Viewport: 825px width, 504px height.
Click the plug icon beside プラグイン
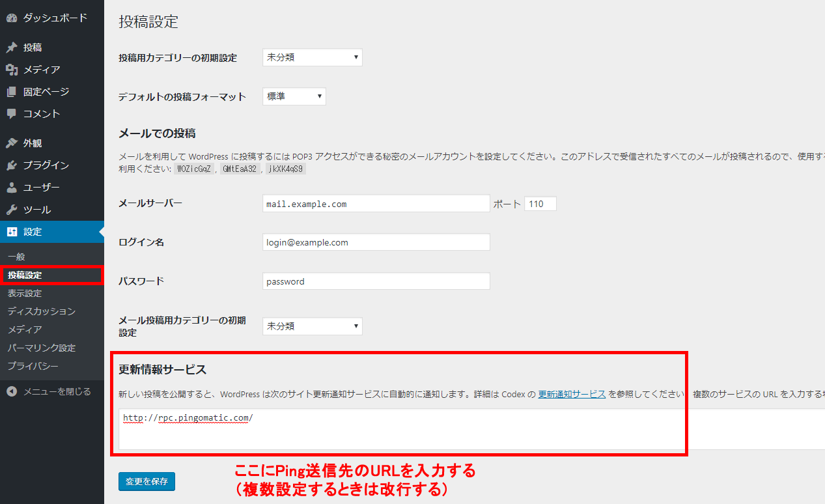click(x=12, y=165)
